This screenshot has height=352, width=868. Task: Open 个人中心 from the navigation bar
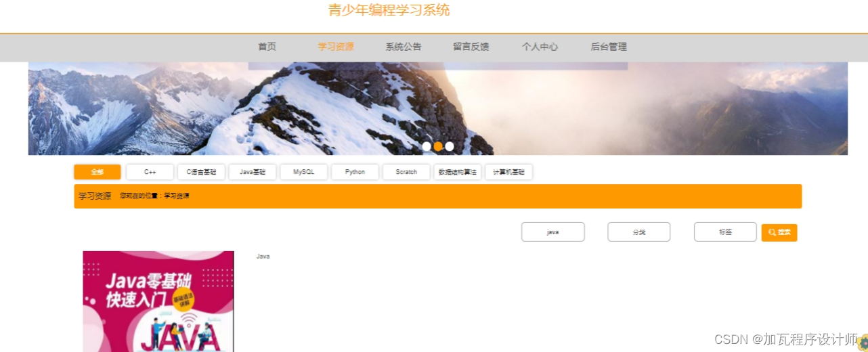tap(540, 47)
